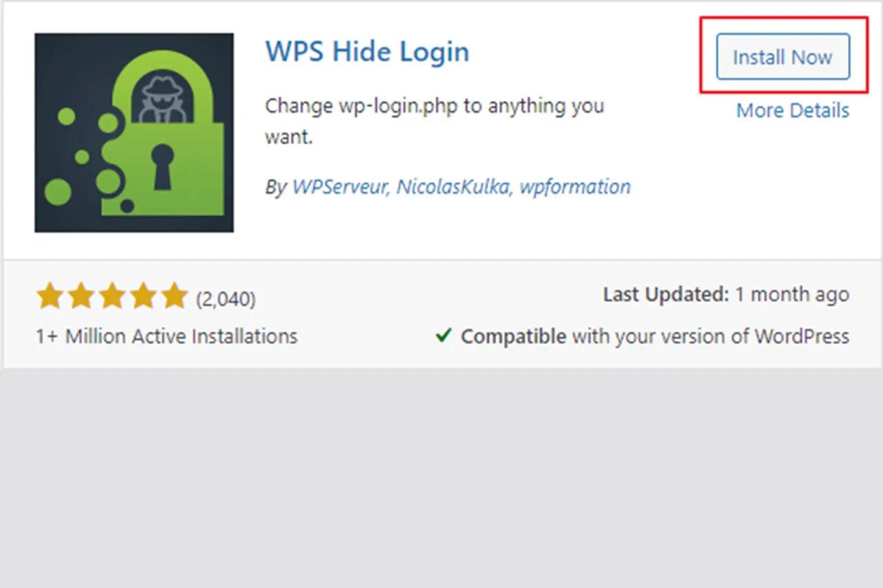The height and width of the screenshot is (588, 883).
Task: Click the Last Updated 1 month ago text
Action: tap(726, 295)
